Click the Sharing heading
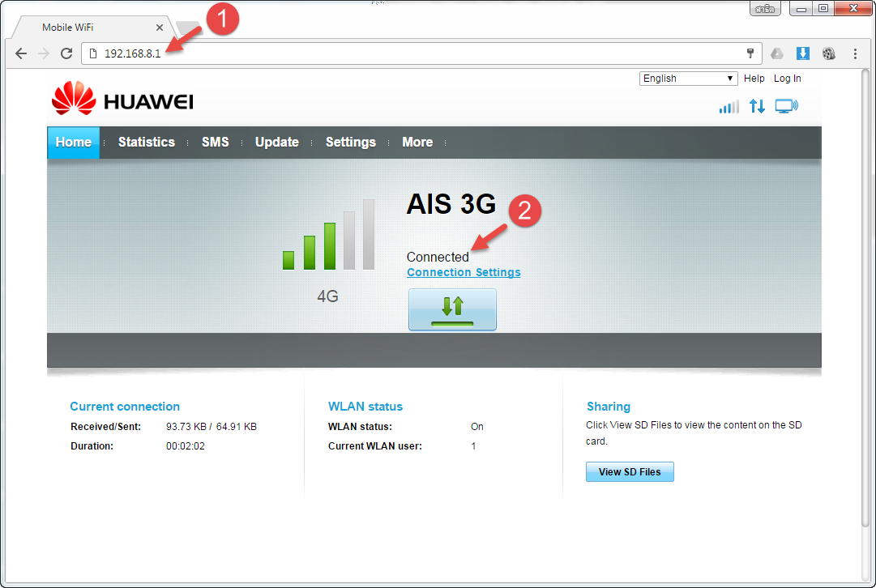This screenshot has width=876, height=588. pos(609,407)
